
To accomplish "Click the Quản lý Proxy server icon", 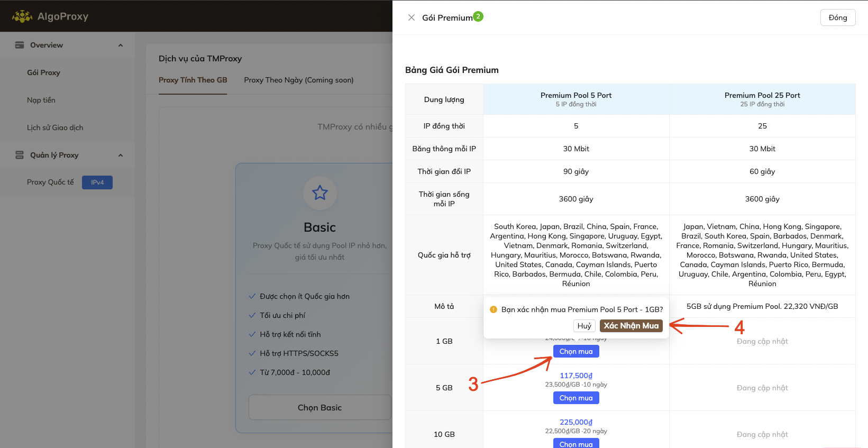I will (20, 155).
